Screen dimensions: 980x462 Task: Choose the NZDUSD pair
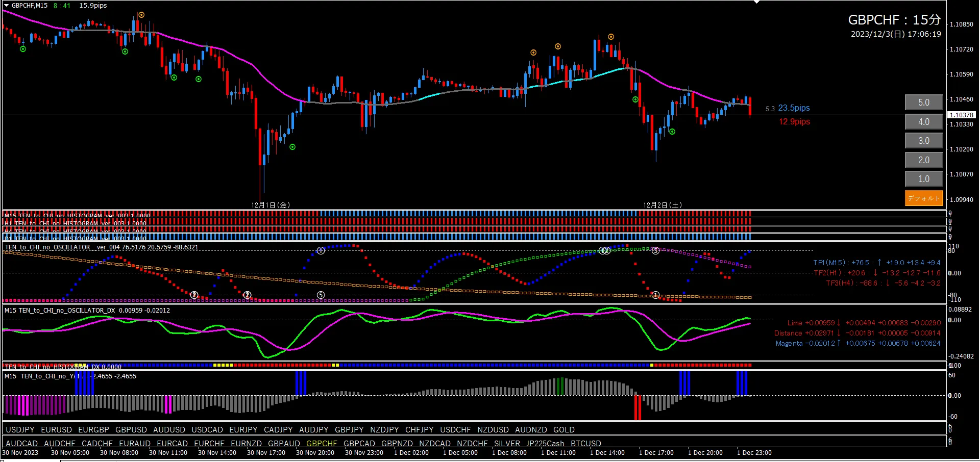(493, 430)
